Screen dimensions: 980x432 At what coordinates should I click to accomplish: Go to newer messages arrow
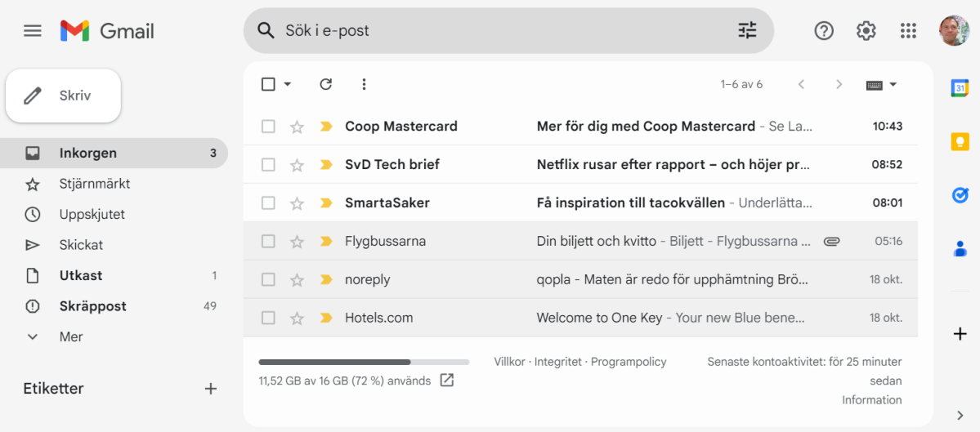coord(801,84)
